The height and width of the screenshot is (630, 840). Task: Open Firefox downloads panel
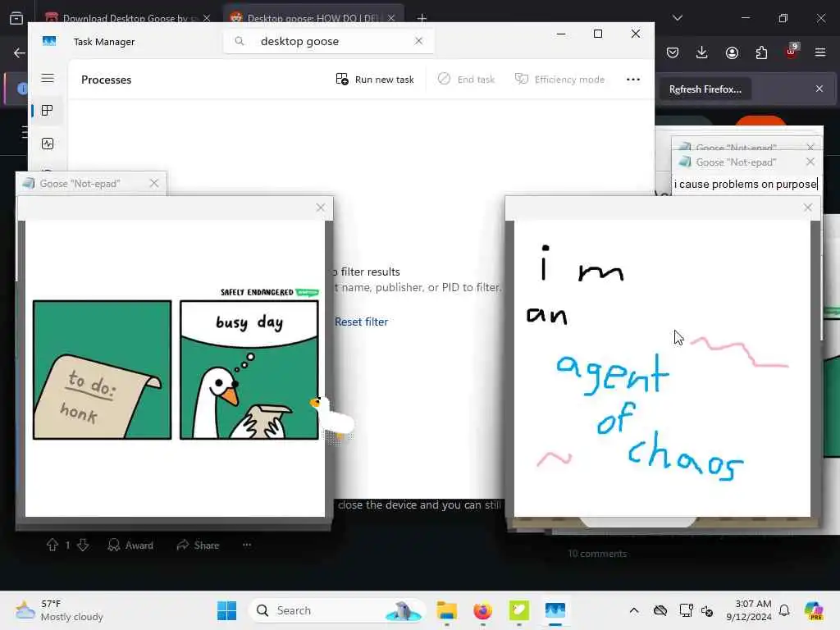[702, 52]
